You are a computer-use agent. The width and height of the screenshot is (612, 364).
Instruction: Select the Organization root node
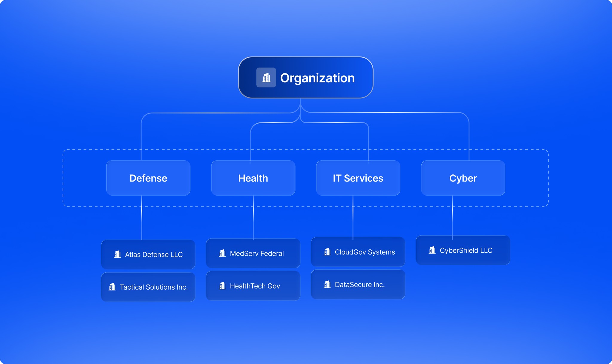[317, 78]
